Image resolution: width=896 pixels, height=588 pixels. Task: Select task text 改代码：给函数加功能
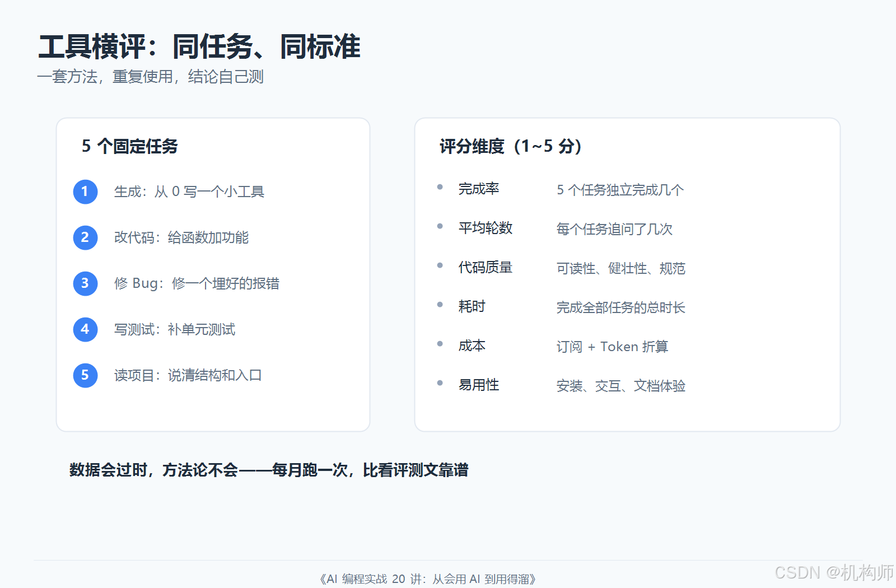(181, 237)
